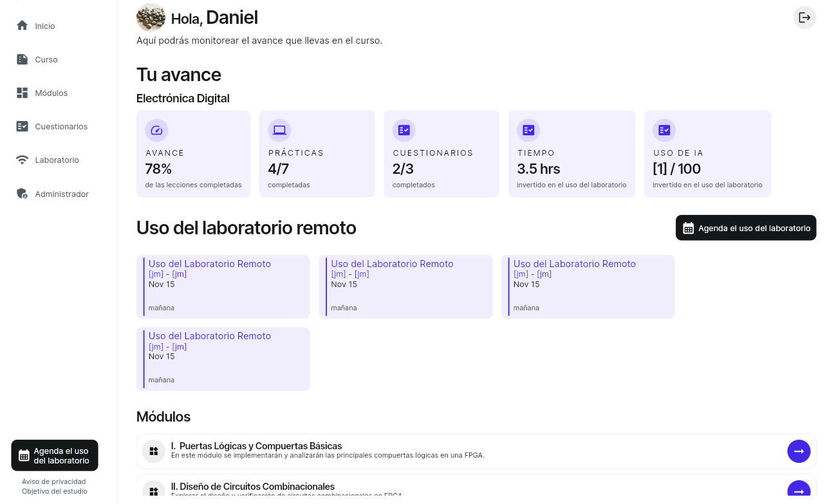Screen dimensions: 827x504
Task: Click the grid icon beside Puertas Lógicas
Action: pyautogui.click(x=153, y=451)
